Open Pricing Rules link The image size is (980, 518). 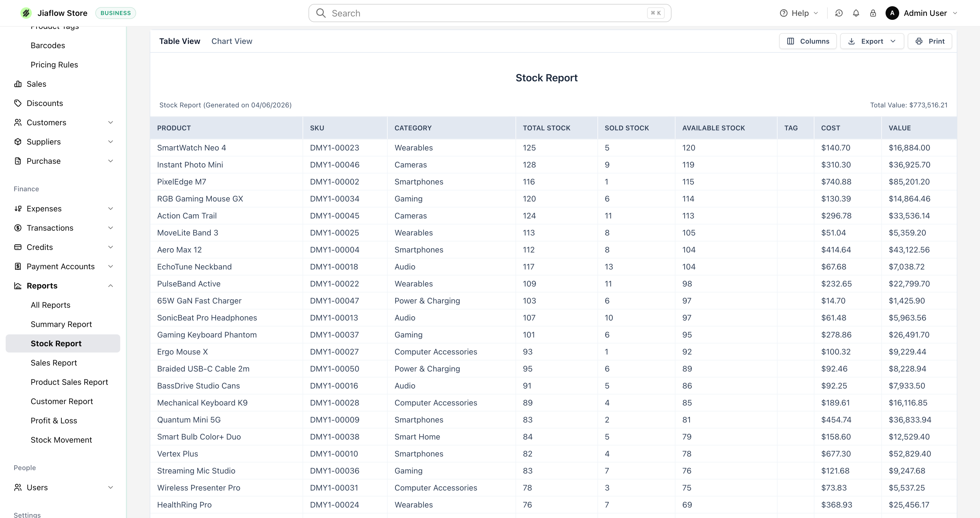point(54,65)
